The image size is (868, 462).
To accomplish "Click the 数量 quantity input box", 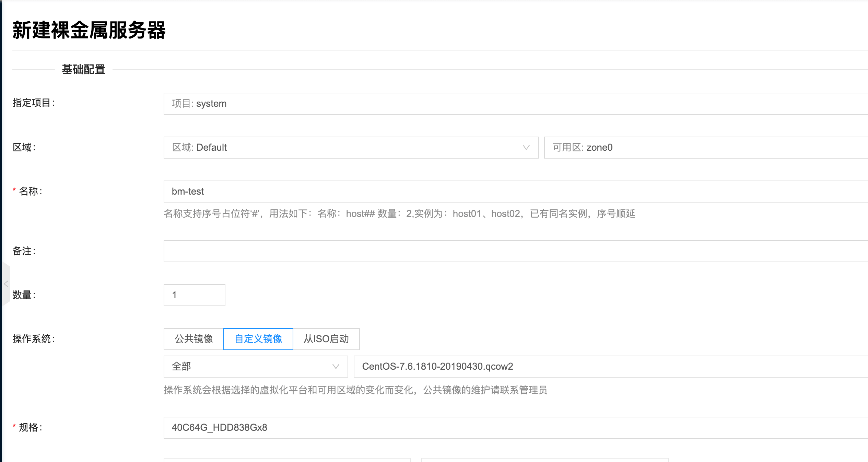I will (x=194, y=295).
